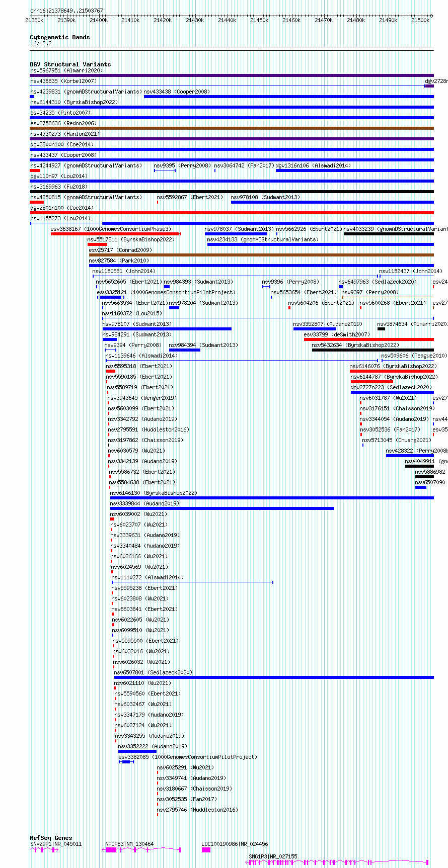The image size is (448, 868).
Task: Select esv3382085 (1000GenomesConsortiumPilotProject) label
Action: pyautogui.click(x=188, y=757)
